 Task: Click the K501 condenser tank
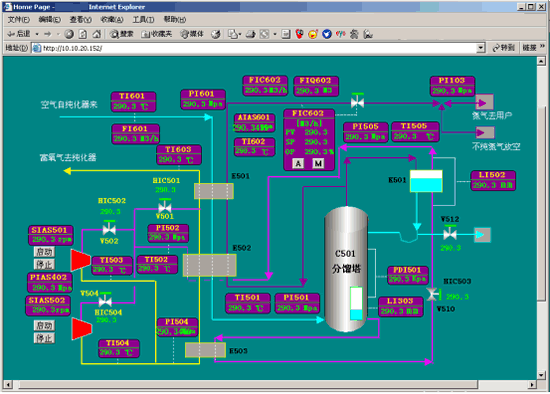(426, 181)
